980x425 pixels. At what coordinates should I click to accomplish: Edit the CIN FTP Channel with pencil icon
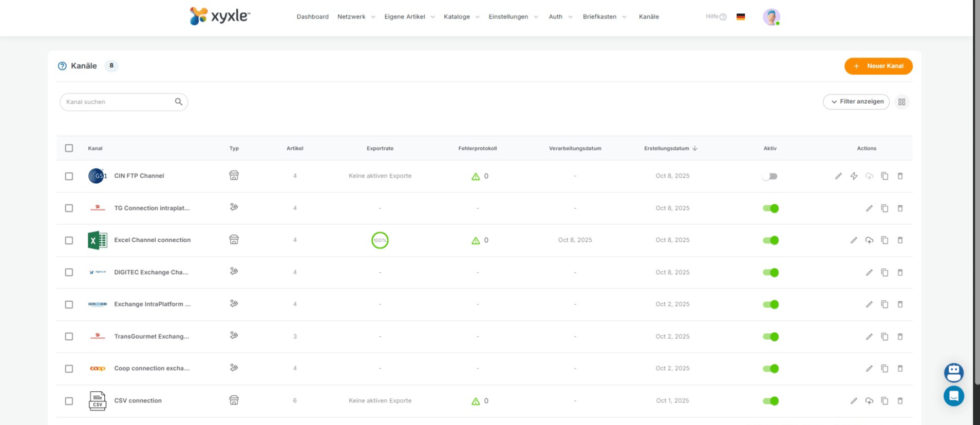(838, 176)
